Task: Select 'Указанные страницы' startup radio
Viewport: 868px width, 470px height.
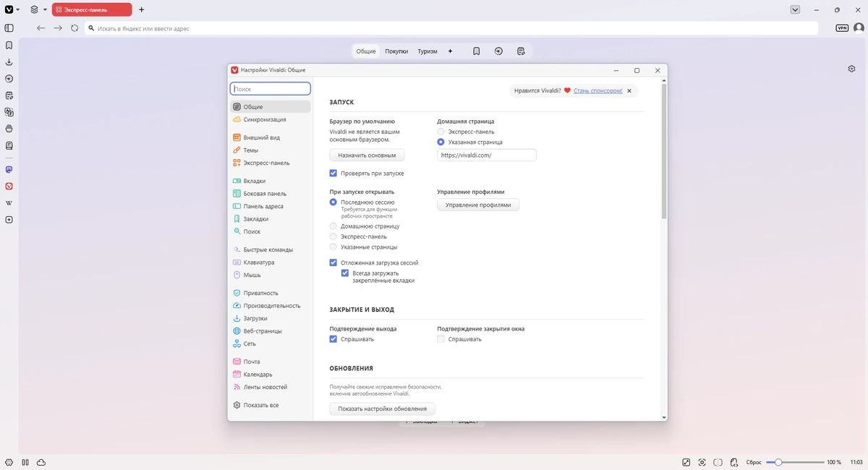Action: [x=333, y=247]
